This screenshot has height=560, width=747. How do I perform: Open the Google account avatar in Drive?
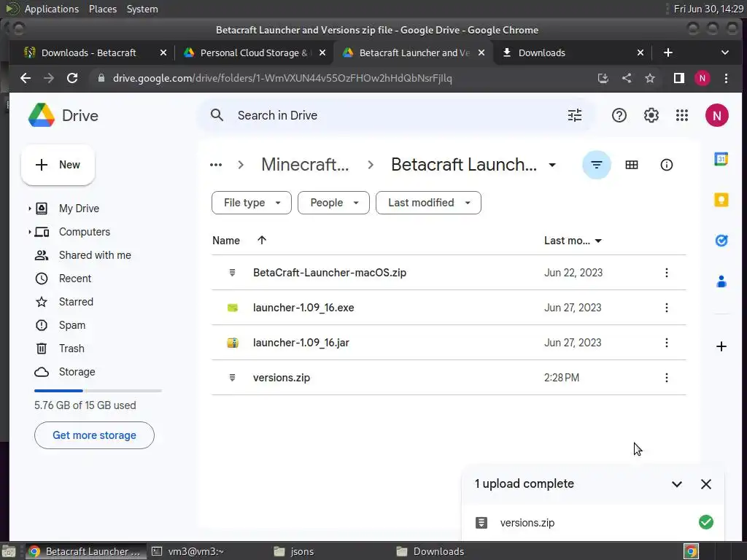click(716, 115)
